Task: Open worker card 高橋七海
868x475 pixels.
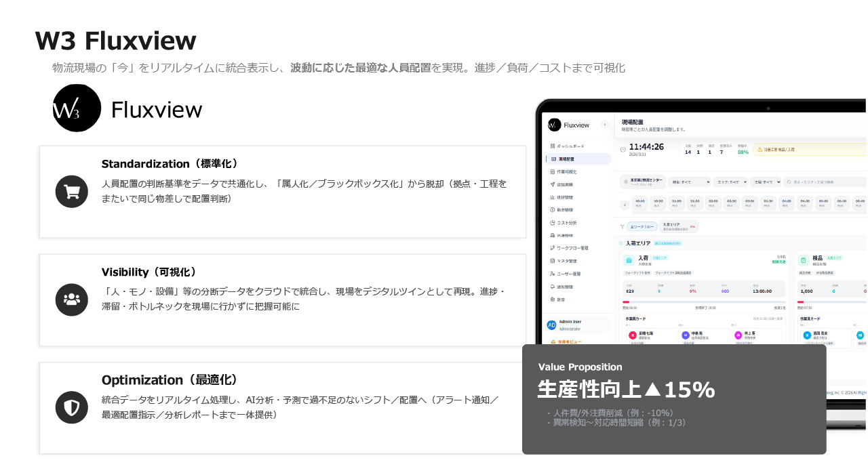Action: 650,336
